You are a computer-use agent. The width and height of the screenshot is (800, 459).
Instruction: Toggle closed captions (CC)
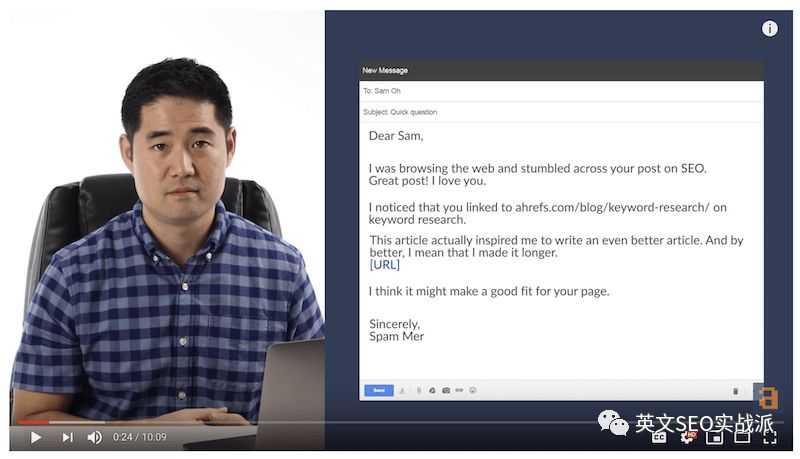[659, 437]
